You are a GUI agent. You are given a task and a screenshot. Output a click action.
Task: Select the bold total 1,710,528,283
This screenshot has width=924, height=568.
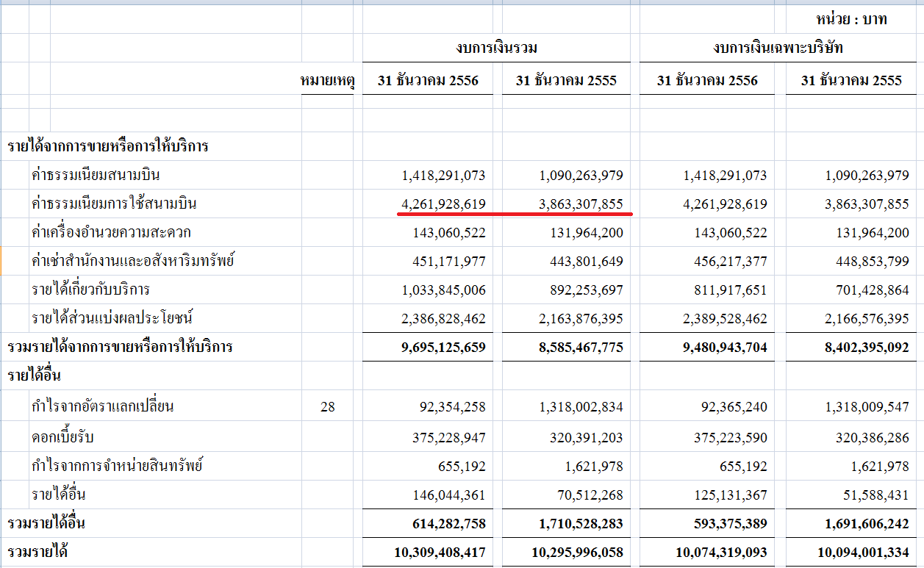point(581,524)
